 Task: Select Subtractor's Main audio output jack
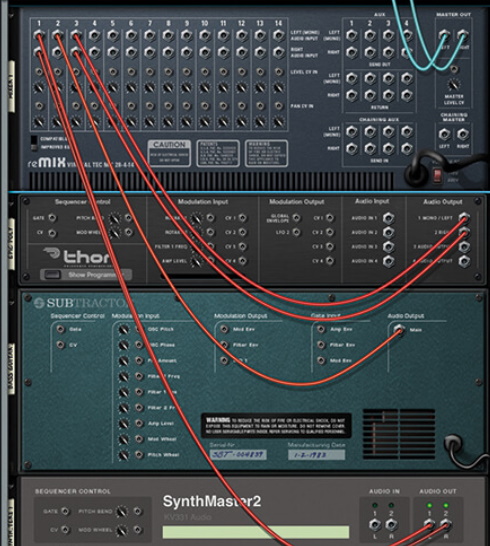point(399,329)
